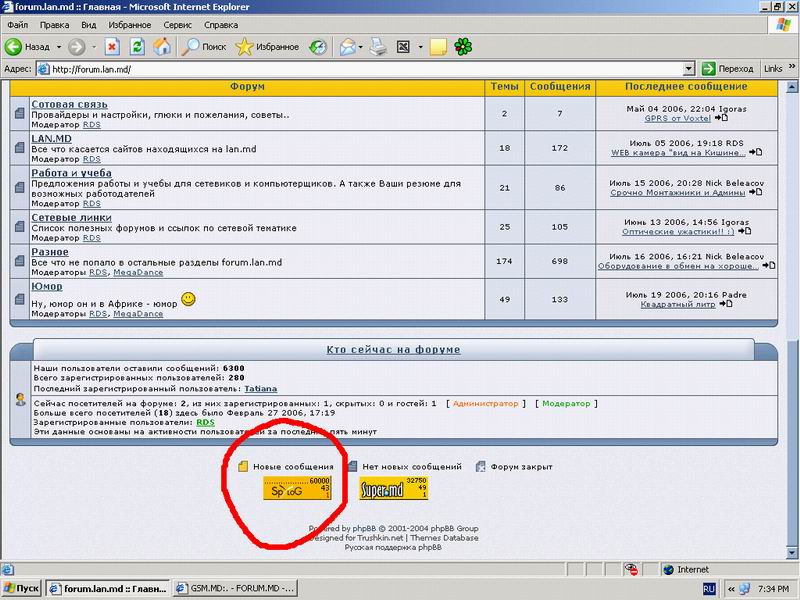
Task: Click the Back (Назад) toolbar button
Action: 28,46
